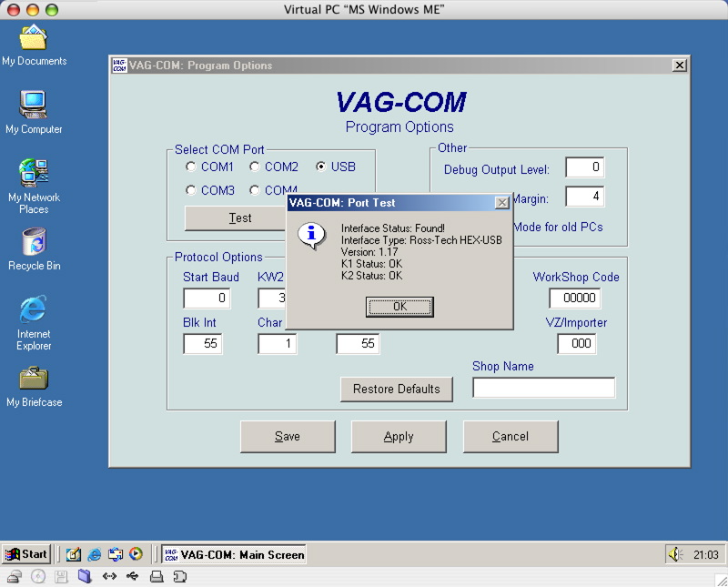Click the Restore Defaults button
Viewport: 728px width, 587px height.
(x=397, y=390)
